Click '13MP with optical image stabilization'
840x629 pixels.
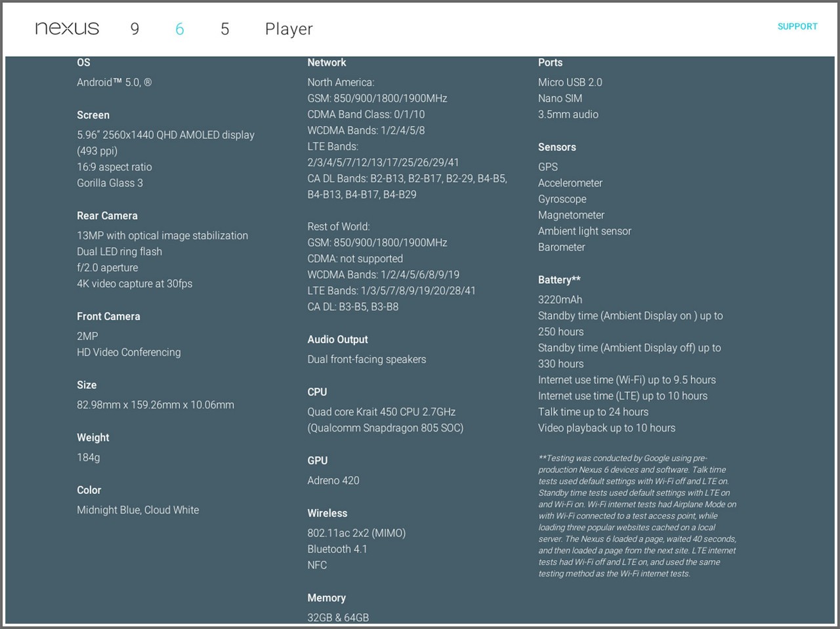click(162, 235)
